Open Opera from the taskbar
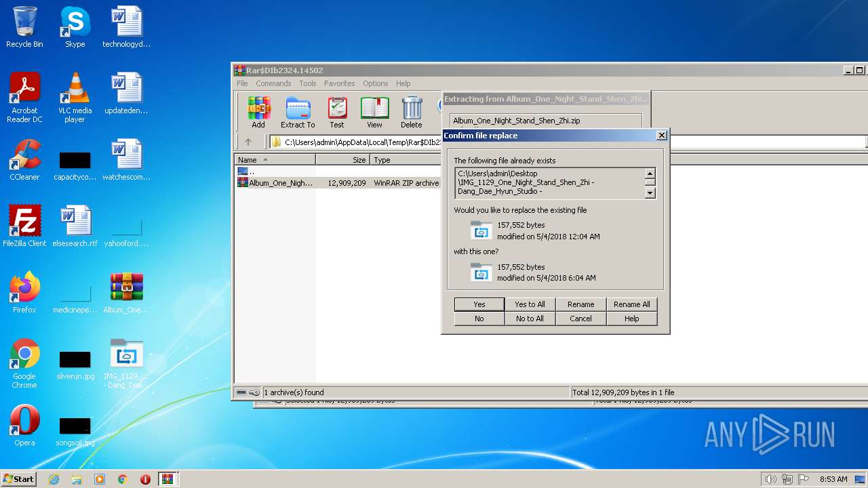Image resolution: width=868 pixels, height=488 pixels. pyautogui.click(x=145, y=479)
